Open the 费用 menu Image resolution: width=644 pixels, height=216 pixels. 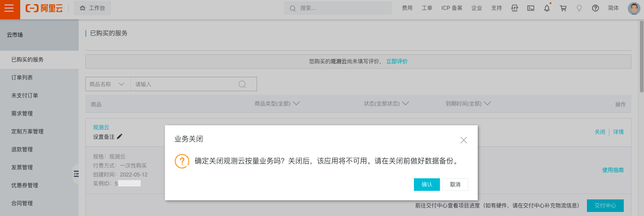[407, 8]
